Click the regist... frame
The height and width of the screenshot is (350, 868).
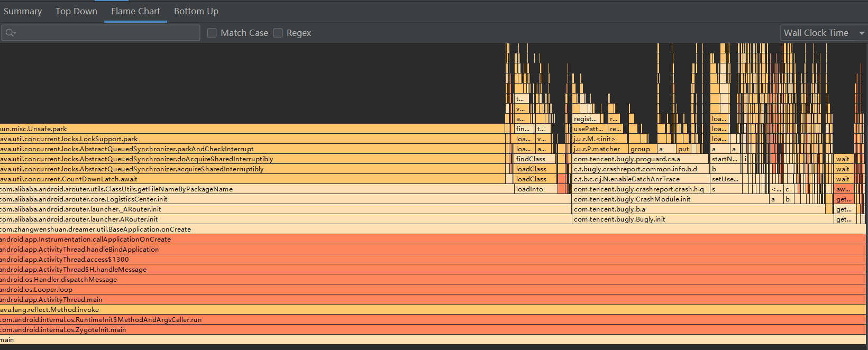[x=587, y=119]
